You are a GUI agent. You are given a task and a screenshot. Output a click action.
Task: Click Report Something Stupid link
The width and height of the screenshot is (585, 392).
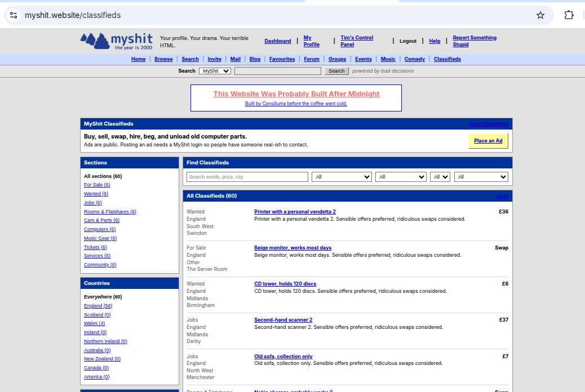[475, 41]
